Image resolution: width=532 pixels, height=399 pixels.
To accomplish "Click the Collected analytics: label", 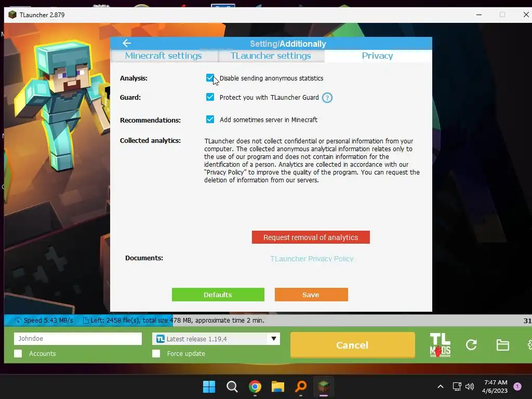I will coord(150,140).
